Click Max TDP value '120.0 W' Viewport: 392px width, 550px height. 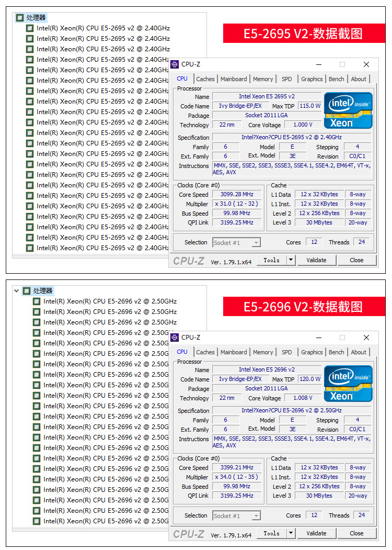click(x=310, y=379)
